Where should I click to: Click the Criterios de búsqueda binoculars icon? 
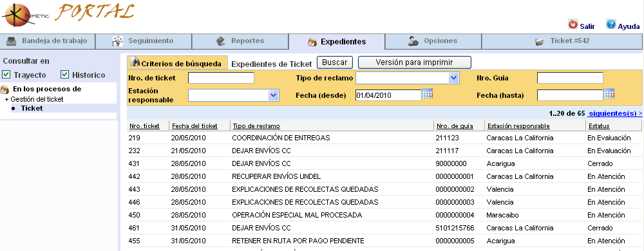(x=135, y=62)
